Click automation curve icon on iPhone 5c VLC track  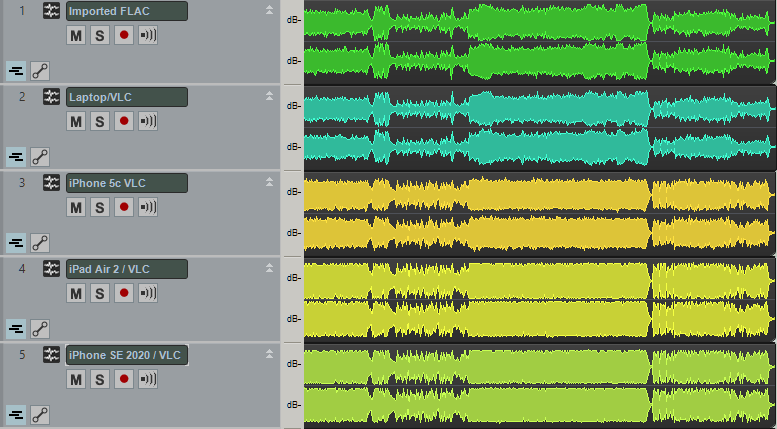40,243
